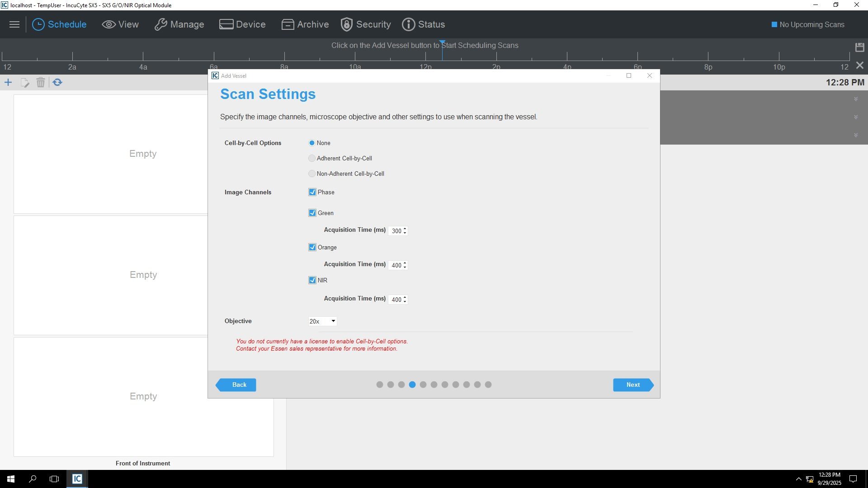Open the hamburger menu
Screen dimensions: 868x488
14,24
